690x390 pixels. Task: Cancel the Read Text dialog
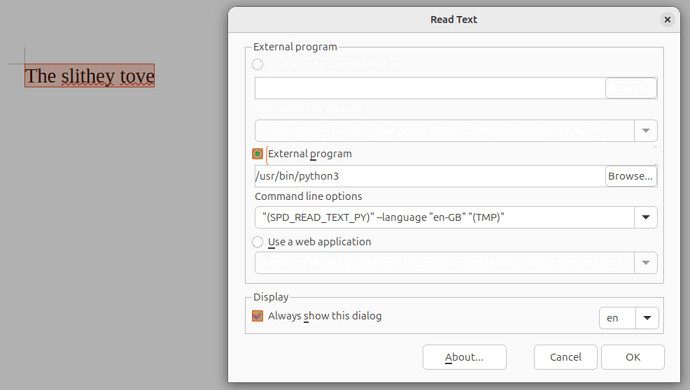coord(565,357)
